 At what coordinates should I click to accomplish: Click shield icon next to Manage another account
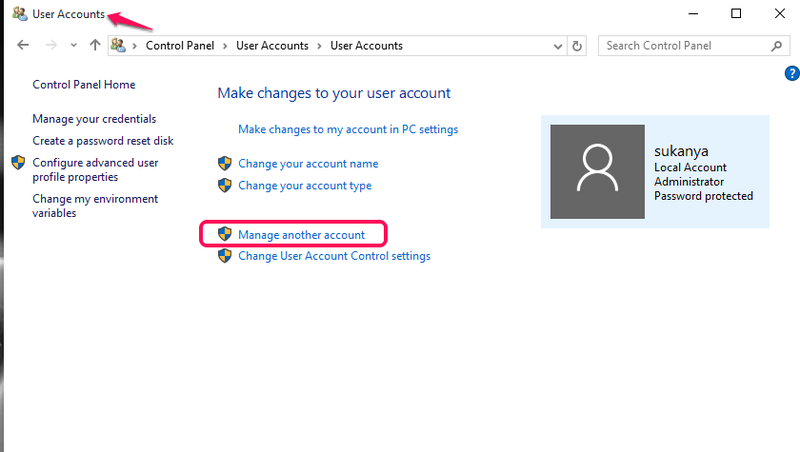pyautogui.click(x=224, y=234)
